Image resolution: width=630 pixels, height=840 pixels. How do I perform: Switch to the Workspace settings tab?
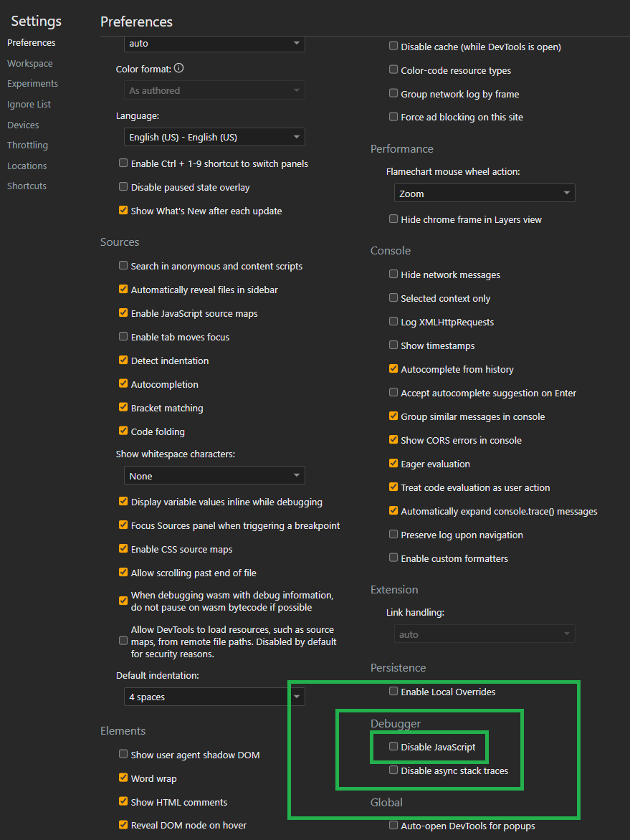coord(30,63)
